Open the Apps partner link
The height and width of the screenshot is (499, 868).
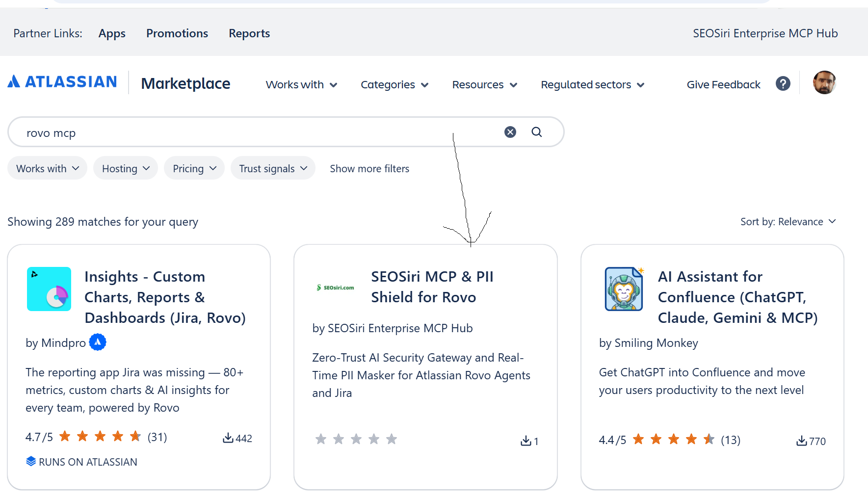112,33
